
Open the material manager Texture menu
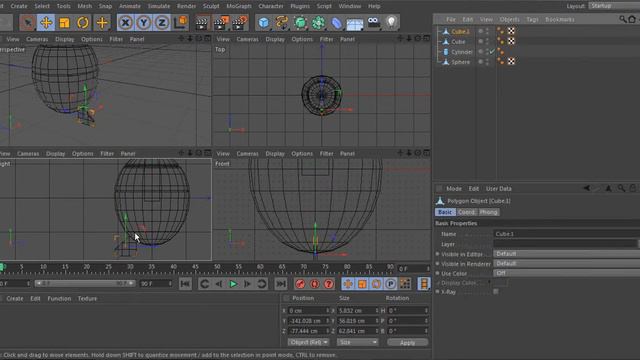coord(87,298)
